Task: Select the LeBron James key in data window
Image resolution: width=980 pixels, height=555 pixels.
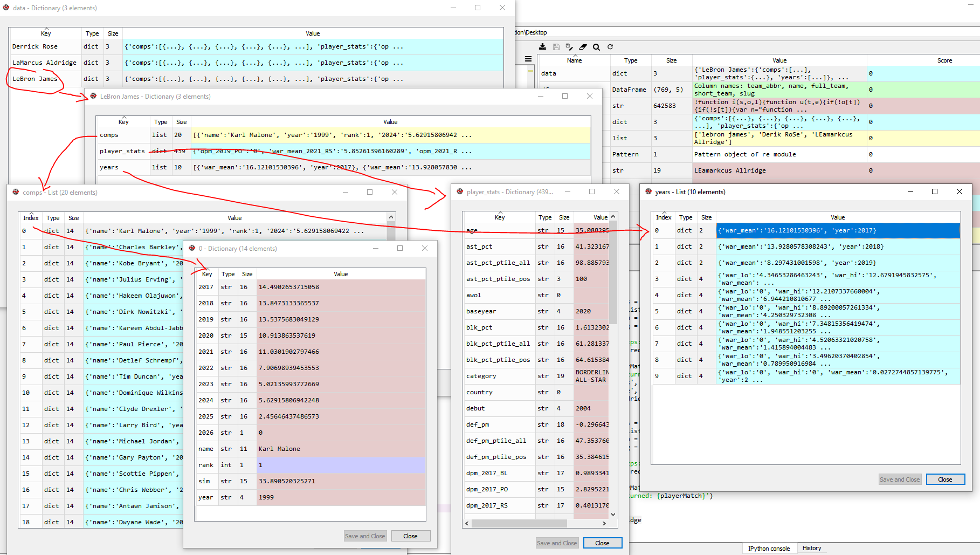Action: pyautogui.click(x=34, y=79)
